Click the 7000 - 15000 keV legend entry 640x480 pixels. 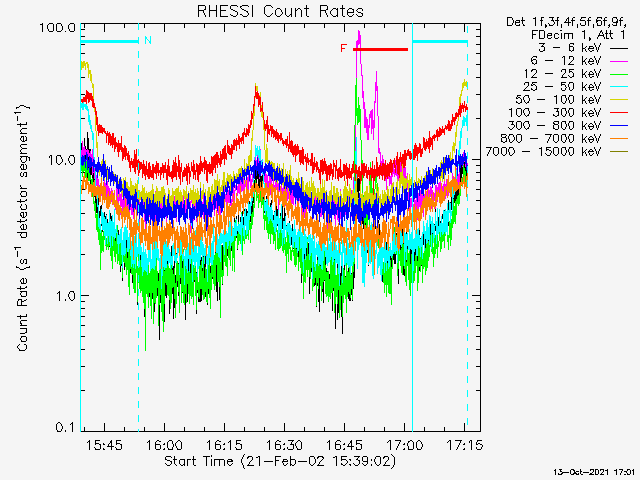[557, 152]
